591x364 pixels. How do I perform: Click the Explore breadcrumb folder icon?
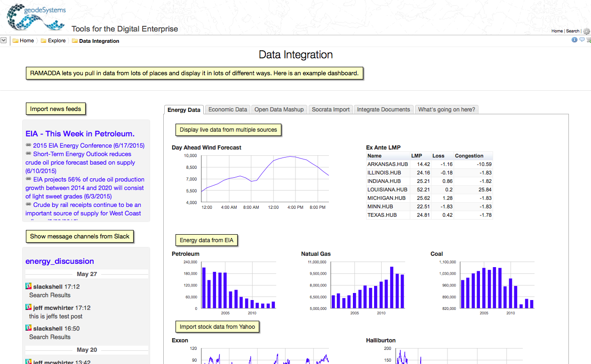point(44,41)
